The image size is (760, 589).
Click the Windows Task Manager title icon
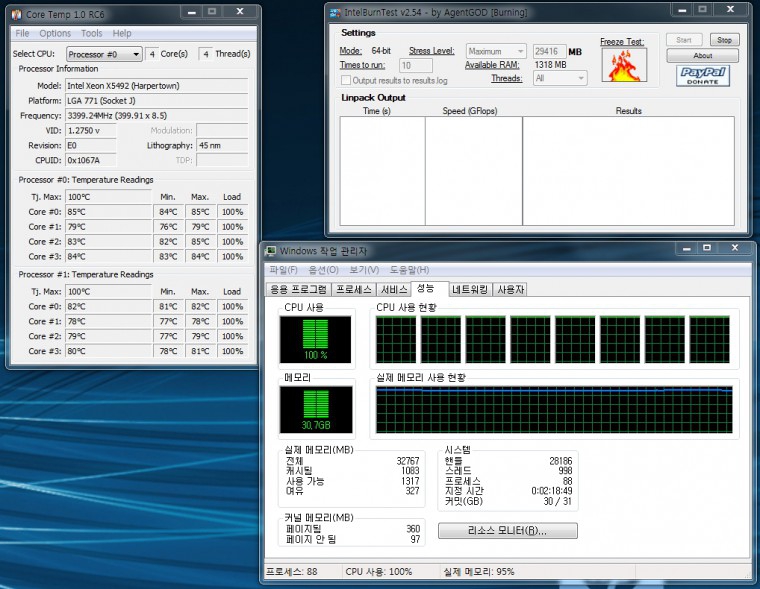(270, 251)
